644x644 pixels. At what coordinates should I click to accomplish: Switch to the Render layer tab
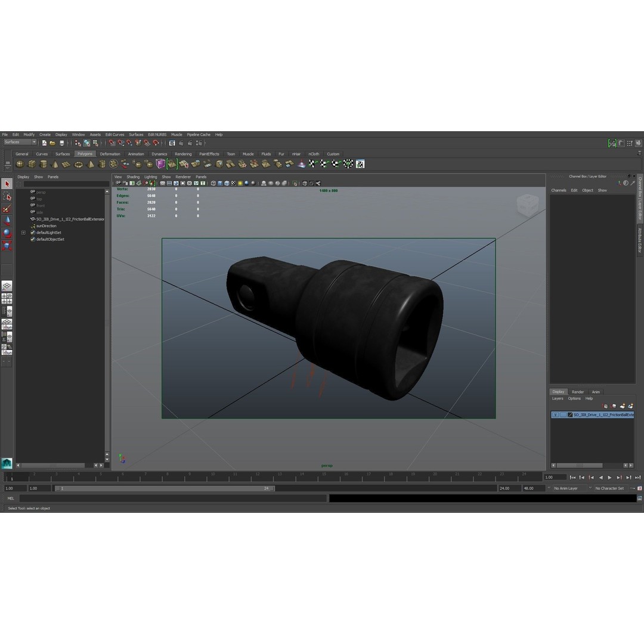[577, 392]
